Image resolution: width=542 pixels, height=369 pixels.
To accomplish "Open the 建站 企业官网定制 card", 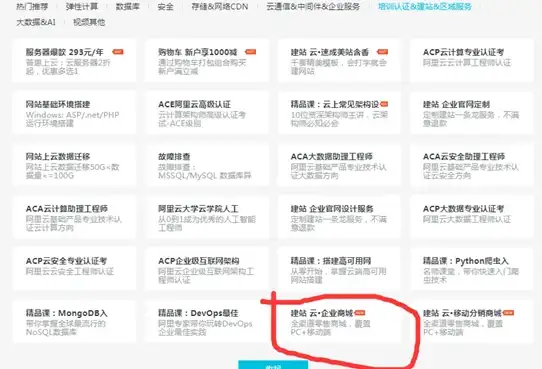I will tap(472, 113).
